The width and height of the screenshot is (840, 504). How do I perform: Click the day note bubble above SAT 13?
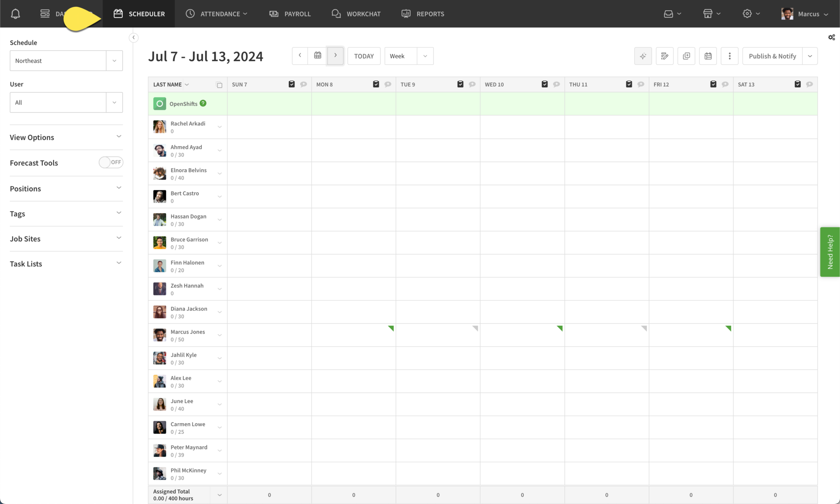[x=809, y=84]
